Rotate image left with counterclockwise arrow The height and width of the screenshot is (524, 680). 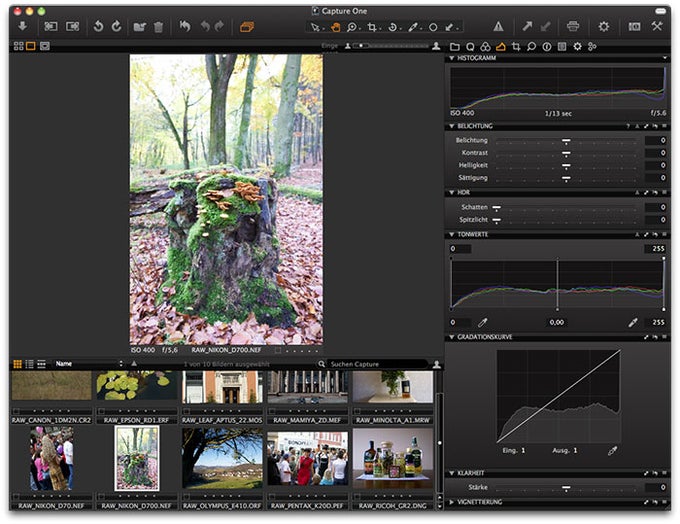pyautogui.click(x=98, y=26)
